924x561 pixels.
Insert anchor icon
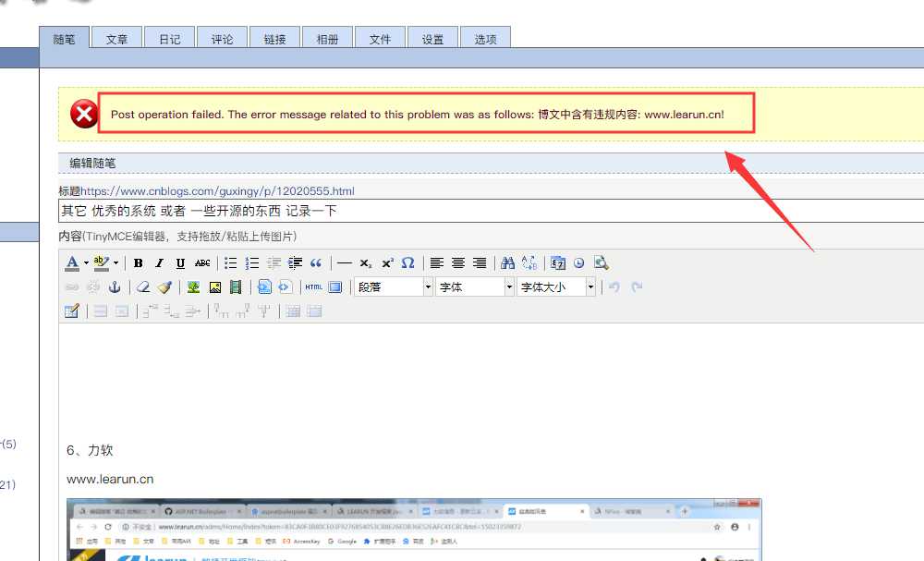click(x=115, y=287)
